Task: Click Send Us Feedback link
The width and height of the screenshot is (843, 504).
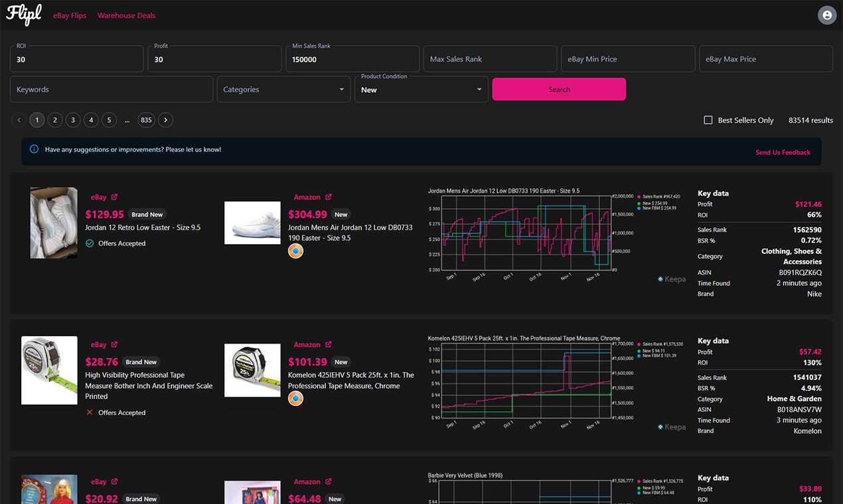Action: click(x=783, y=153)
